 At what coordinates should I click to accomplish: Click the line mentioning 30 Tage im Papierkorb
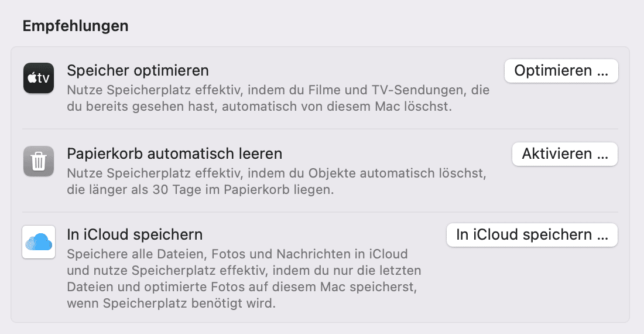tap(200, 189)
